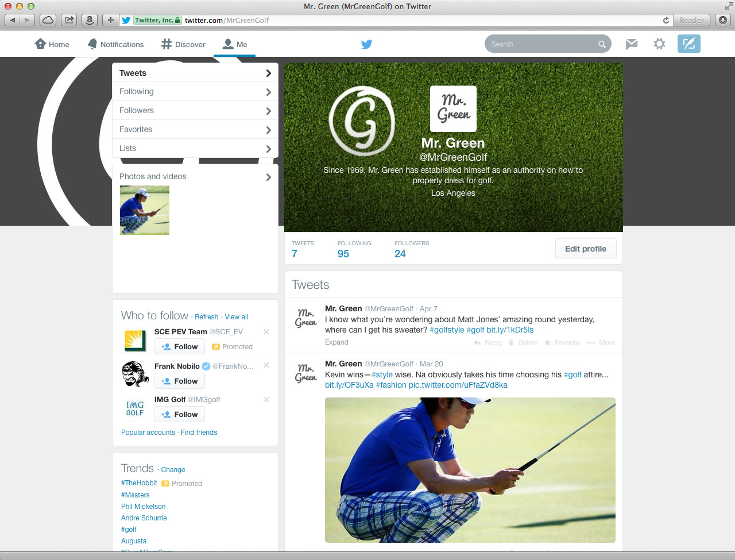This screenshot has width=735, height=560.
Task: Expand Photos and videos section
Action: click(x=195, y=177)
